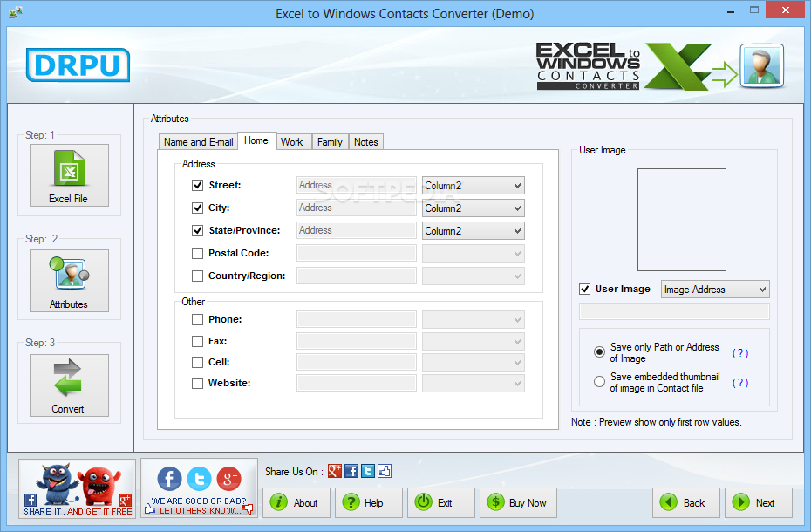
Task: Click the thumbs-up like small icon
Action: coord(385,471)
